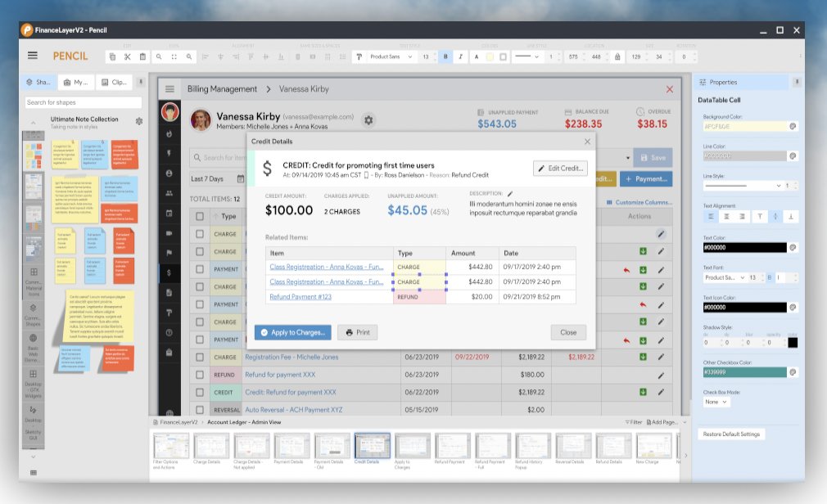Image resolution: width=827 pixels, height=504 pixels.
Task: Open Line Color picker palette icon
Action: [x=792, y=156]
